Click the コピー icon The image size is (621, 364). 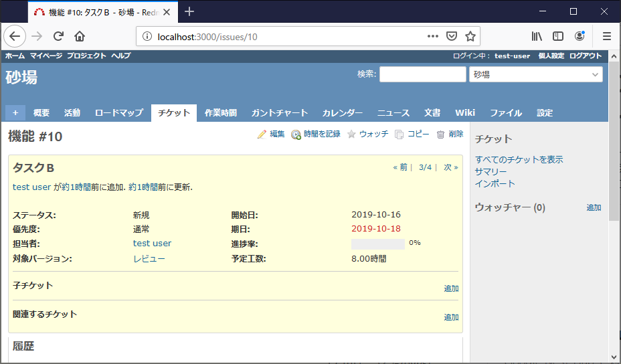click(x=400, y=134)
